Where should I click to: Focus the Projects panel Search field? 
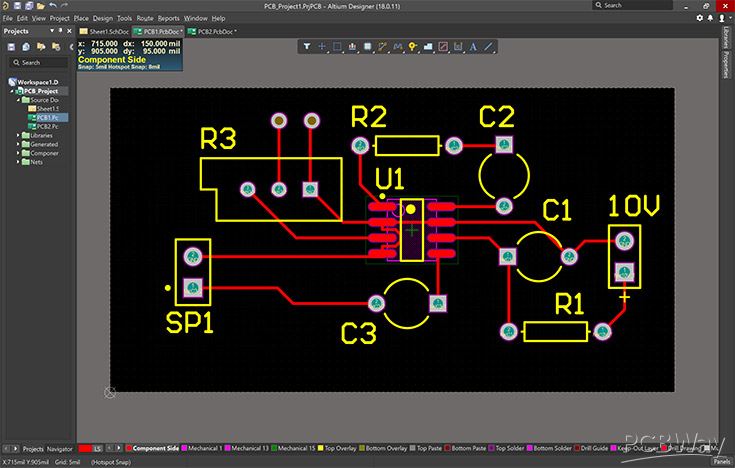click(38, 62)
